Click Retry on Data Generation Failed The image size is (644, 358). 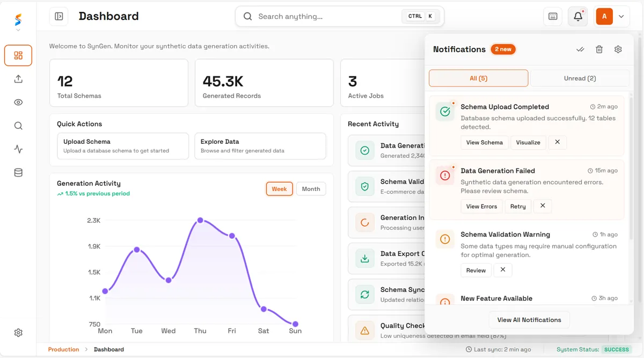[x=518, y=207]
